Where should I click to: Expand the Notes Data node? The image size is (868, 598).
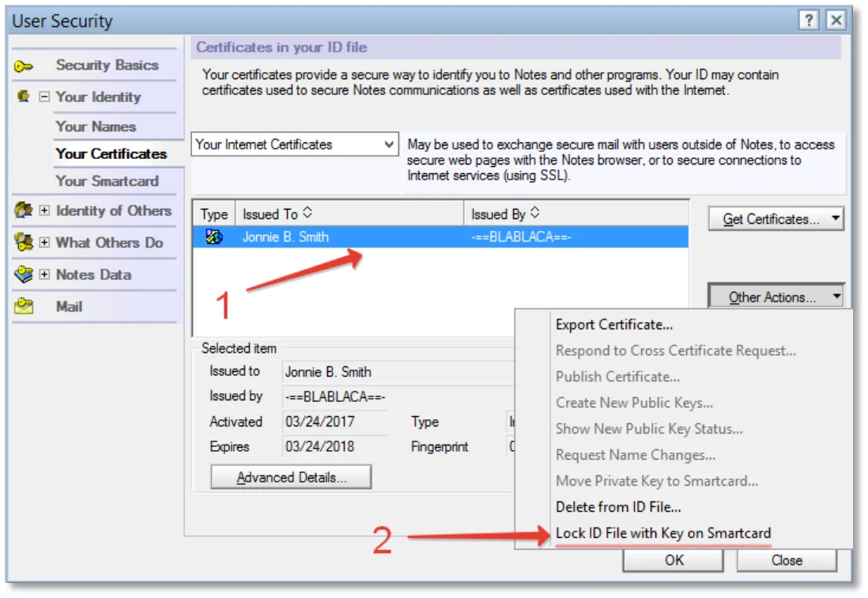coord(44,274)
